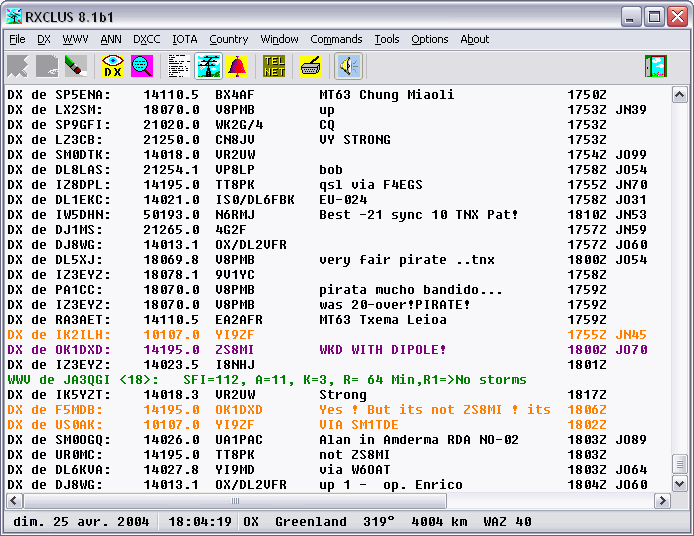Image resolution: width=694 pixels, height=536 pixels.
Task: Click the green WWV de JA3QGI line
Action: (267, 380)
